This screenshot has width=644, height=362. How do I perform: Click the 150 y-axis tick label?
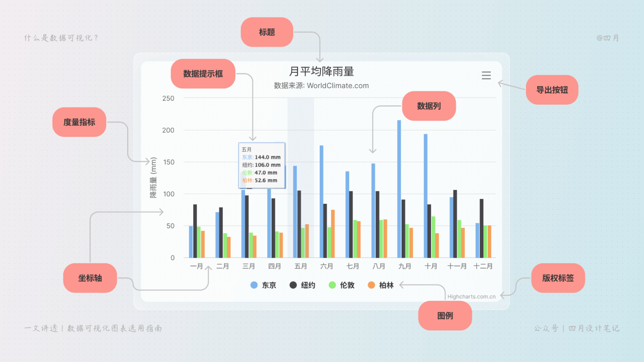tap(169, 162)
